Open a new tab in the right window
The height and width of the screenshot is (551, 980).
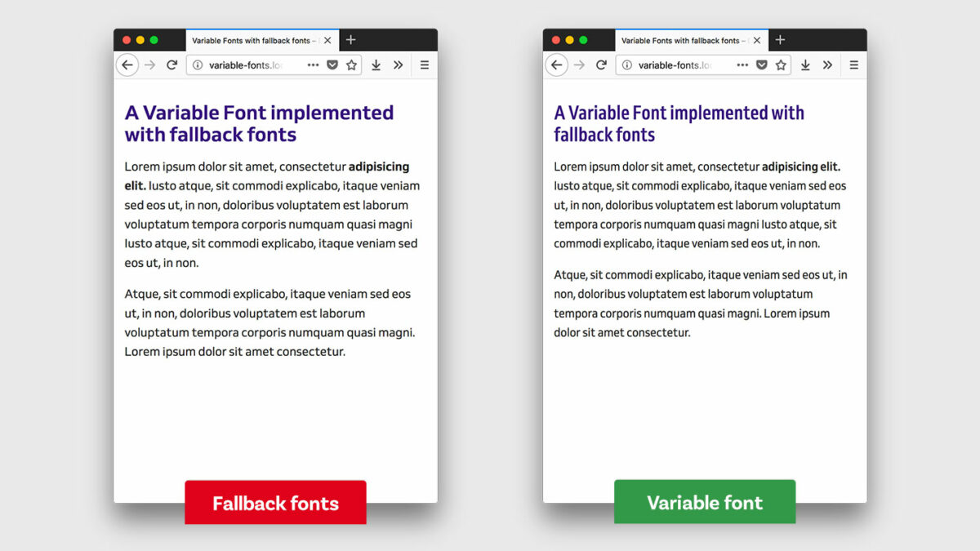click(780, 39)
